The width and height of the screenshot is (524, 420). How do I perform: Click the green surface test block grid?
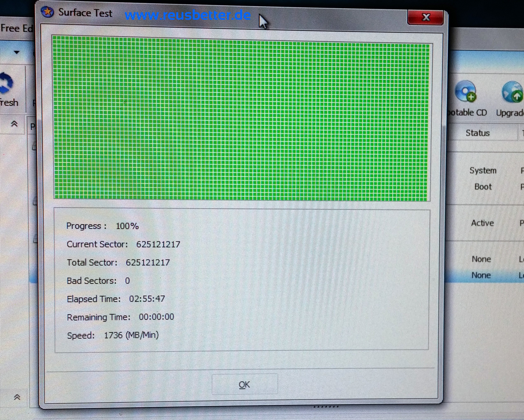[x=241, y=120]
